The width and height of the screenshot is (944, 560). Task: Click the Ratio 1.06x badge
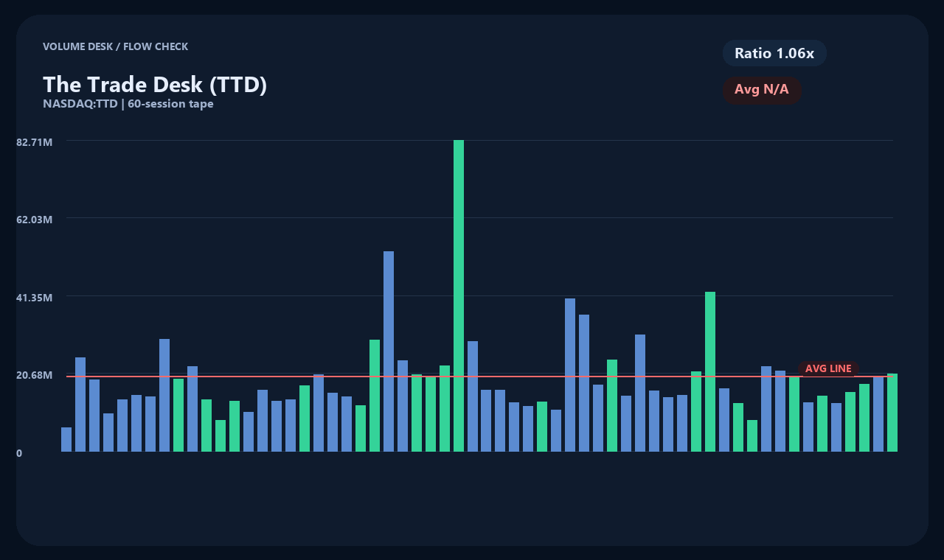774,53
